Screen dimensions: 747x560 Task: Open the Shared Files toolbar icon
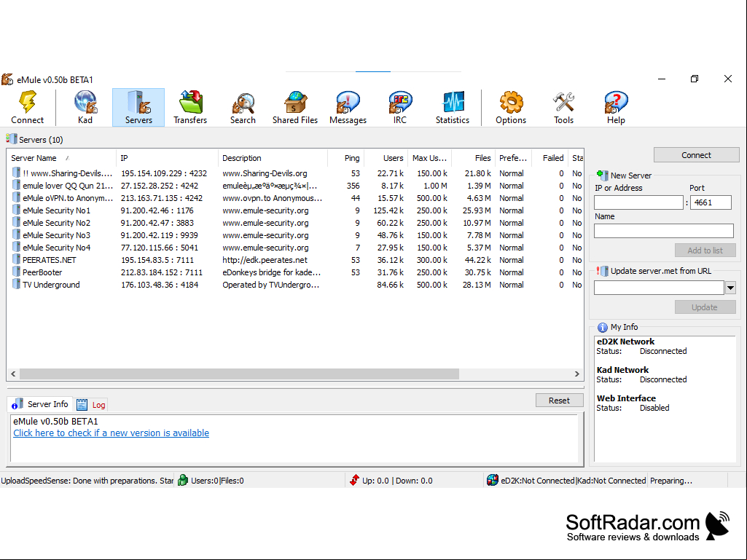click(295, 107)
